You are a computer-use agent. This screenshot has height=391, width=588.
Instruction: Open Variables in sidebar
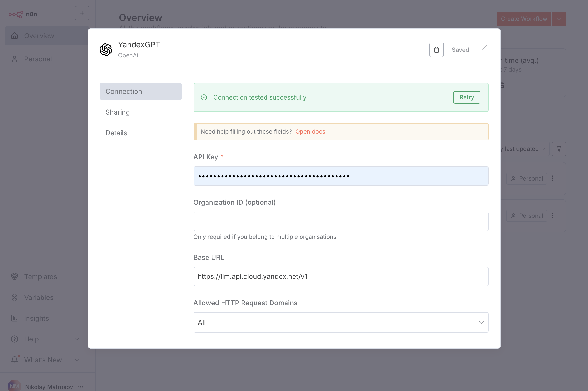click(47, 297)
